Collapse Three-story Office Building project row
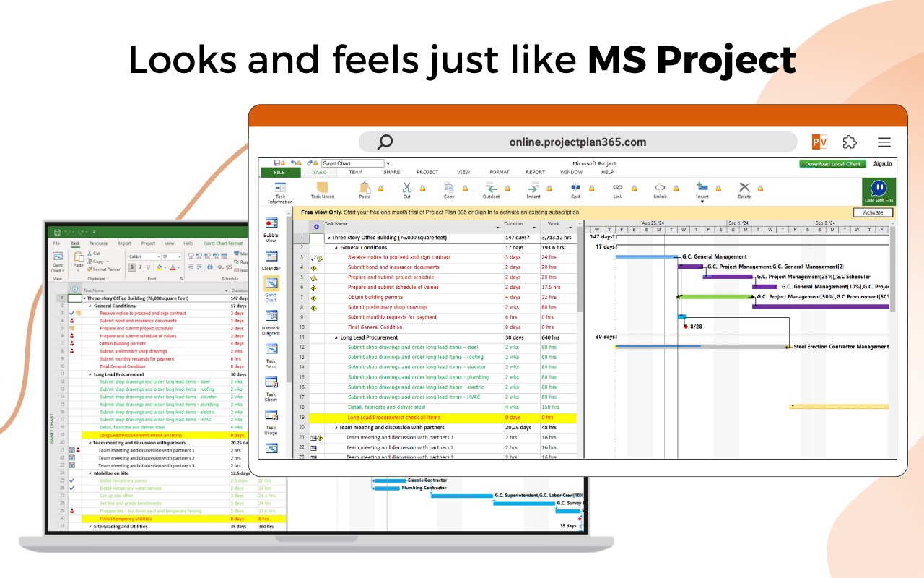Viewport: 924px width, 578px height. [x=328, y=238]
